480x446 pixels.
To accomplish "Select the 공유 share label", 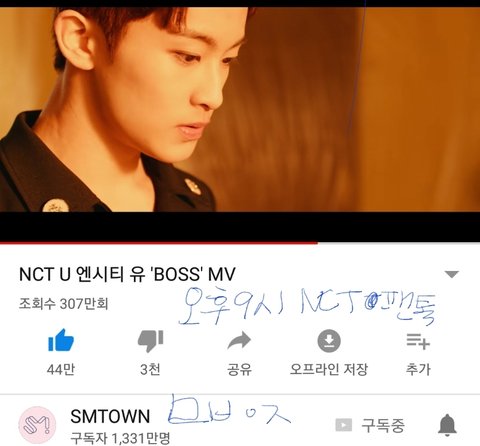I will (239, 369).
